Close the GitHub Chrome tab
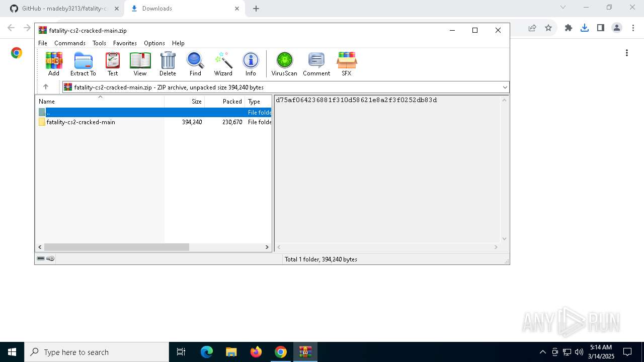 coord(116,9)
